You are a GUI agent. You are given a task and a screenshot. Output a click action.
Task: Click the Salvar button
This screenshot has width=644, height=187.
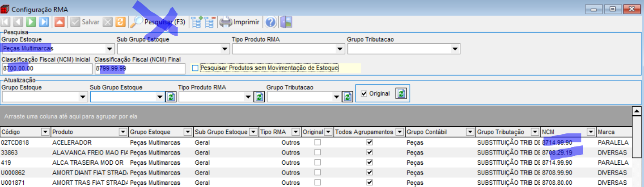pyautogui.click(x=85, y=22)
